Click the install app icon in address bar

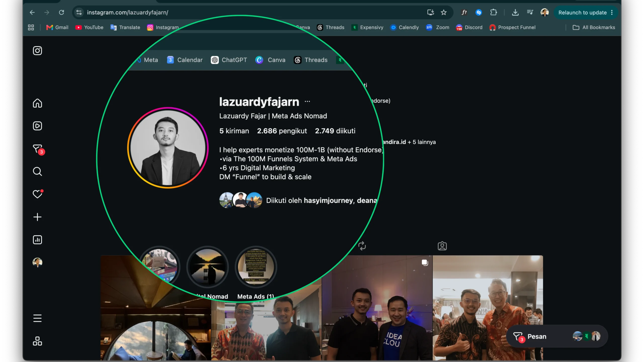(x=430, y=12)
